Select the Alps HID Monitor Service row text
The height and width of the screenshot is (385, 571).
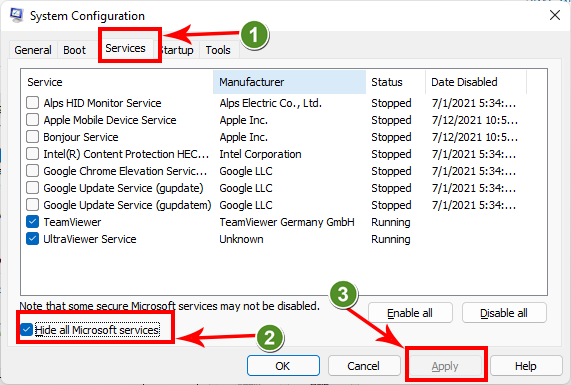102,103
